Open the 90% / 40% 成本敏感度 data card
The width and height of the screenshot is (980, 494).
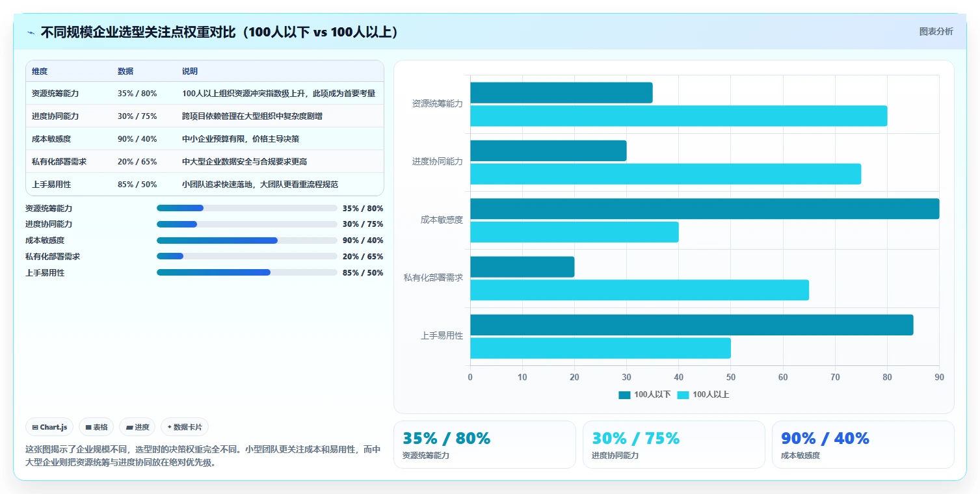tap(863, 445)
